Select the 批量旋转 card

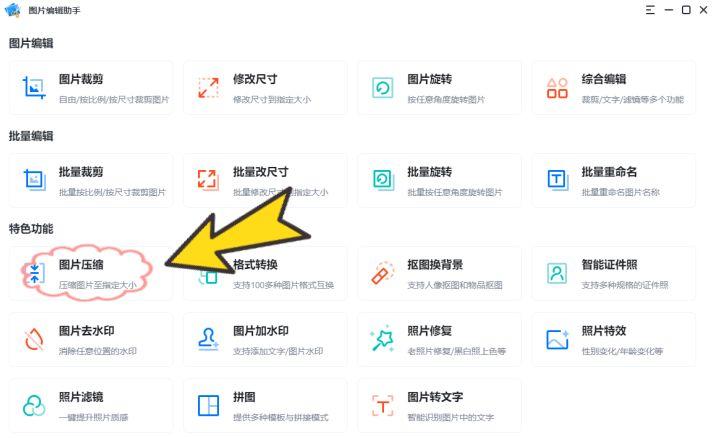tap(439, 180)
